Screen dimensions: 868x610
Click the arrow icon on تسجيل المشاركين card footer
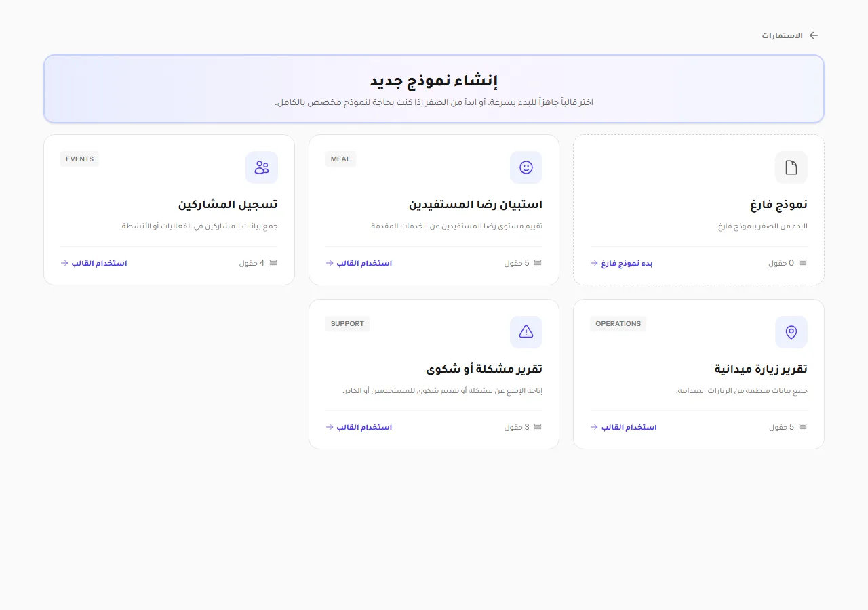coord(64,263)
